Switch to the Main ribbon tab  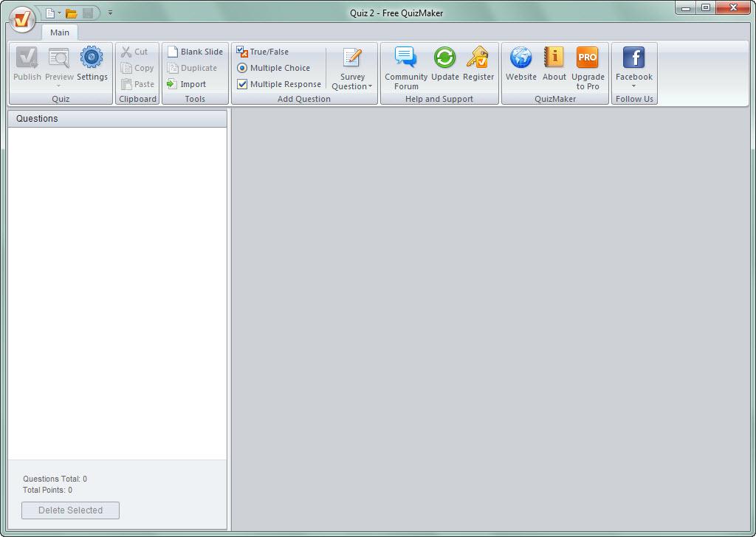pos(60,32)
